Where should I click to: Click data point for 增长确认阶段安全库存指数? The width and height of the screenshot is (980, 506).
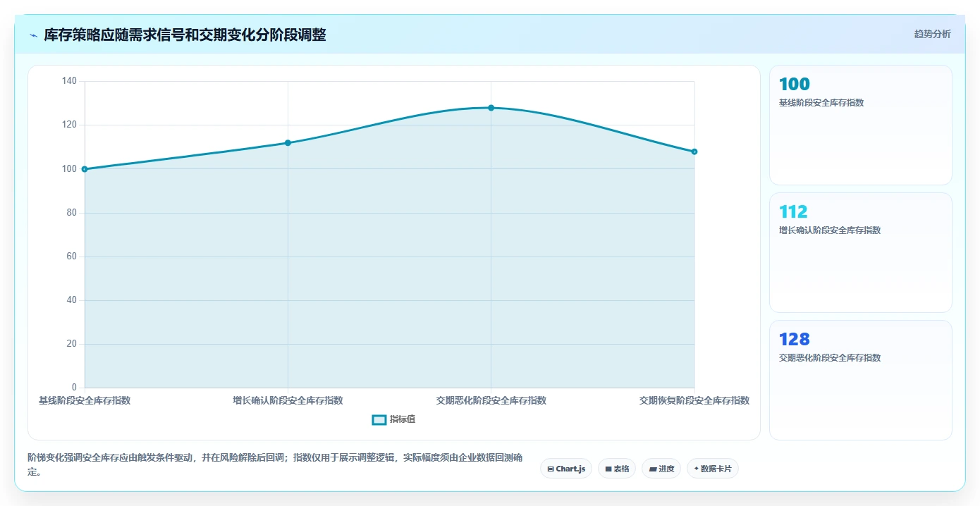pos(288,143)
